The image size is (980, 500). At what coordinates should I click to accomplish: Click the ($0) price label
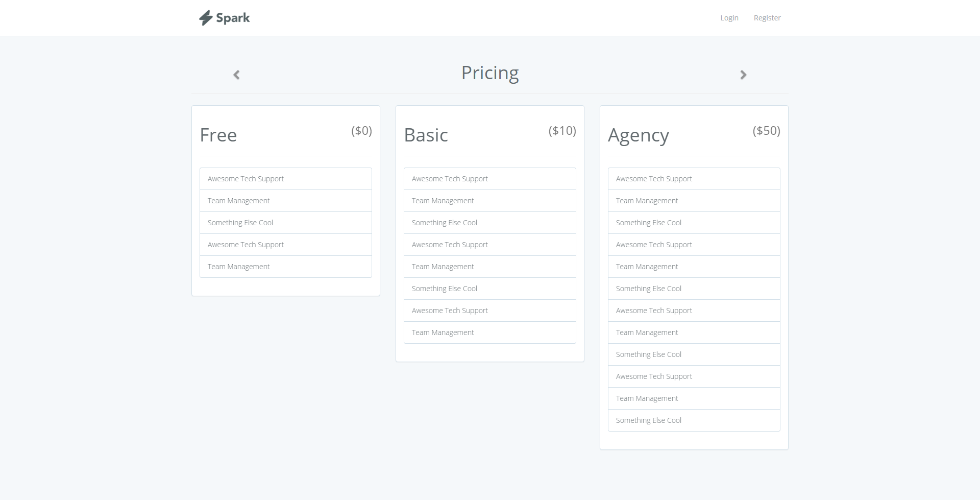(x=361, y=131)
